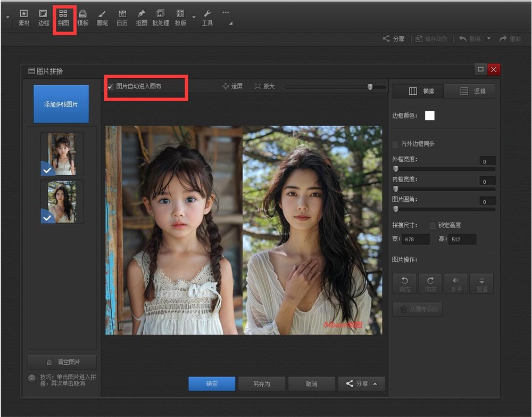The image size is (532, 417).
Task: Rotate image 向左 left
Action: click(x=405, y=283)
